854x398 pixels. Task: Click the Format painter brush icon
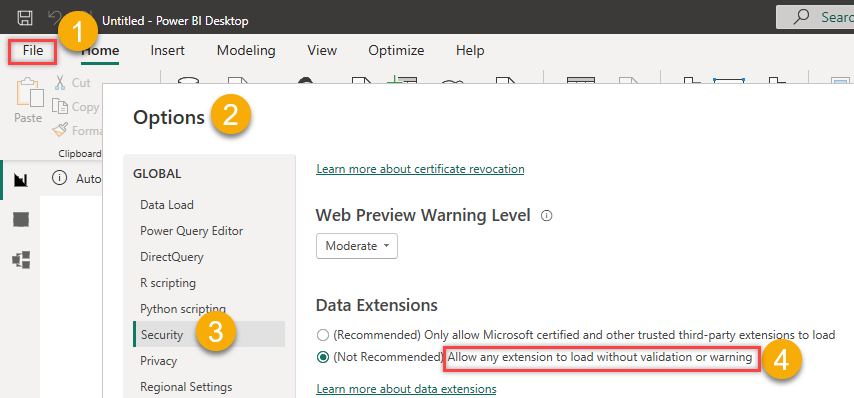pos(59,131)
